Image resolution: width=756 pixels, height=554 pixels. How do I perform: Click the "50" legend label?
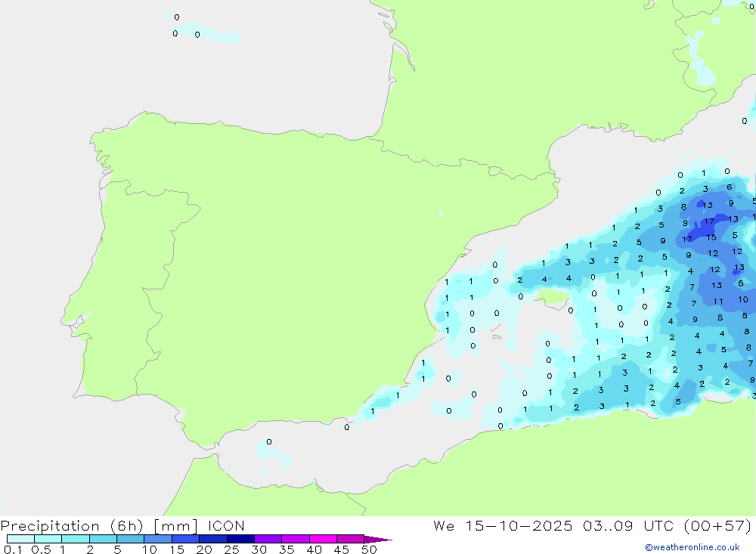tap(369, 549)
